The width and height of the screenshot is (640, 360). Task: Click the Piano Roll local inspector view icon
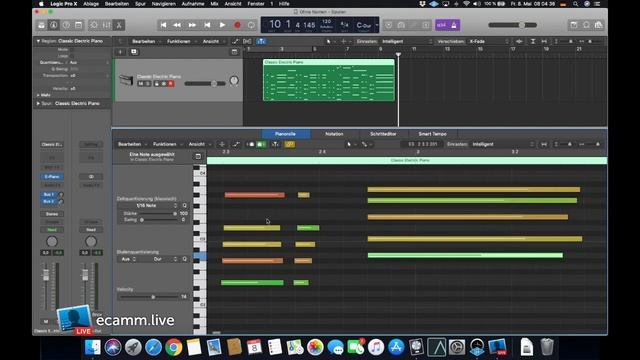[198, 156]
